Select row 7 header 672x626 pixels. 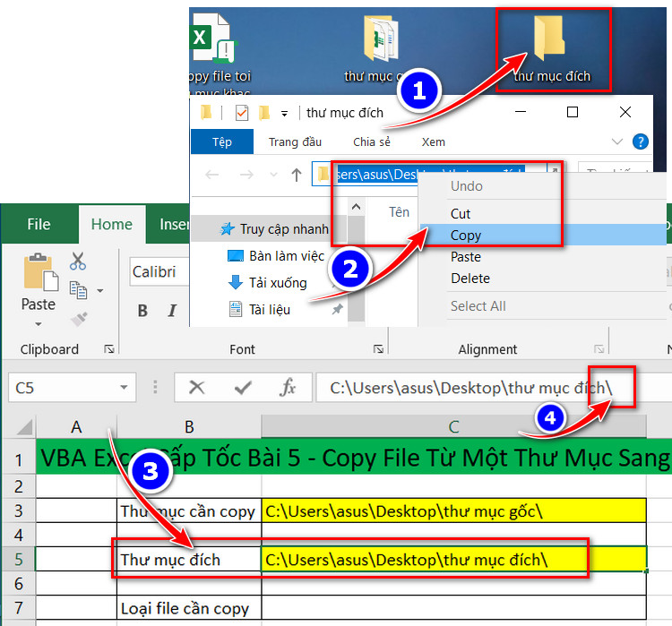pos(19,607)
